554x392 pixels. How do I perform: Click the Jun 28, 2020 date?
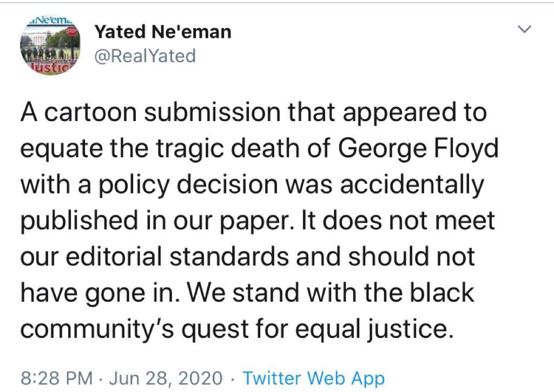166,377
